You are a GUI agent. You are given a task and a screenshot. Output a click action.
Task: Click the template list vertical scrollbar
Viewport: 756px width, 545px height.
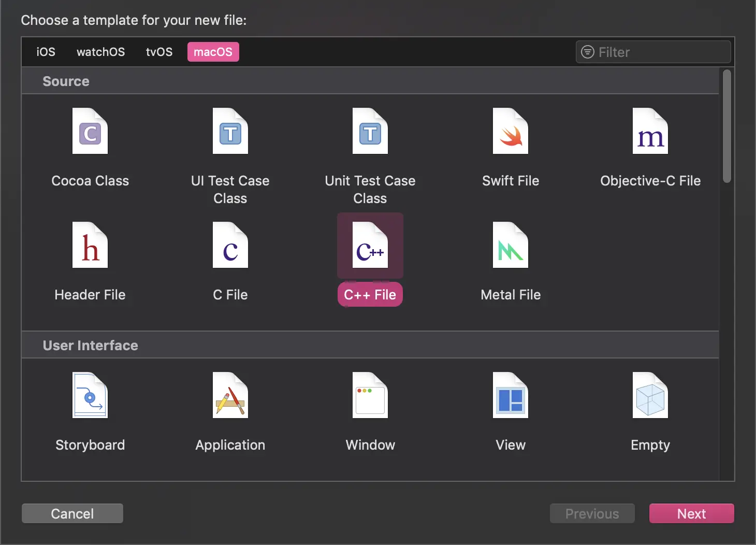(x=727, y=126)
